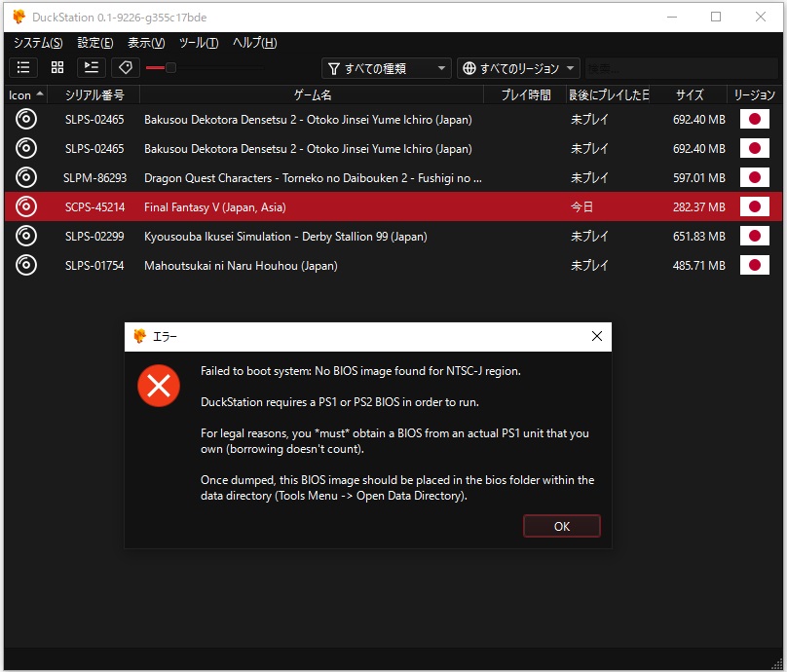Click disc icon of Final Fantasy V

pyautogui.click(x=26, y=206)
